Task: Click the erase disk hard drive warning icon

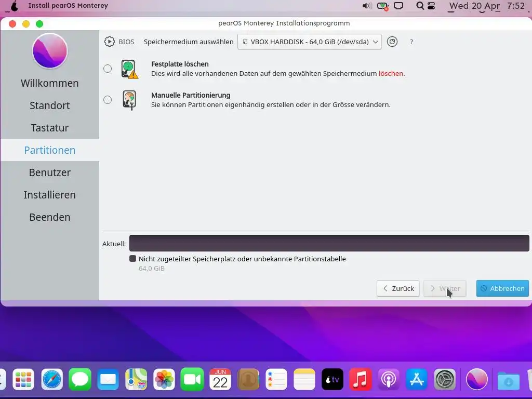Action: (x=129, y=69)
